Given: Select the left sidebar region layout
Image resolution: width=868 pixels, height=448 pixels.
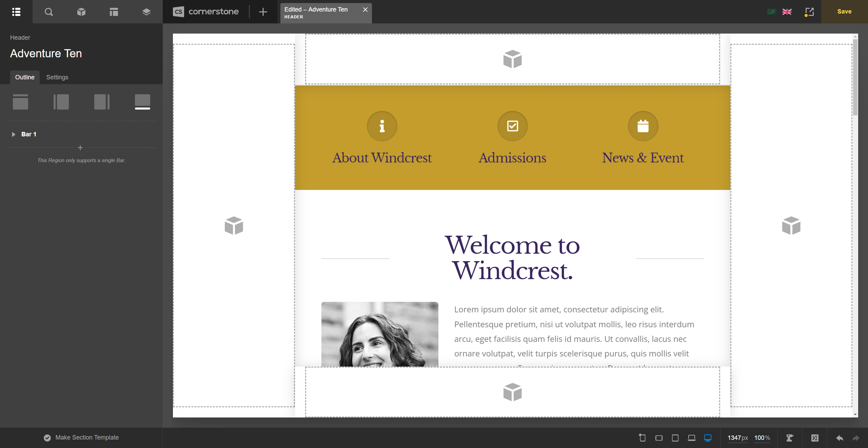Looking at the screenshot, I should pyautogui.click(x=61, y=102).
